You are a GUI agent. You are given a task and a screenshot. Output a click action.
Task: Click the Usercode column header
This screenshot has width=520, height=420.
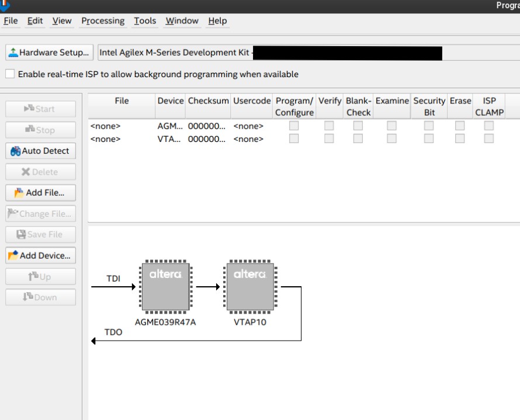point(252,101)
